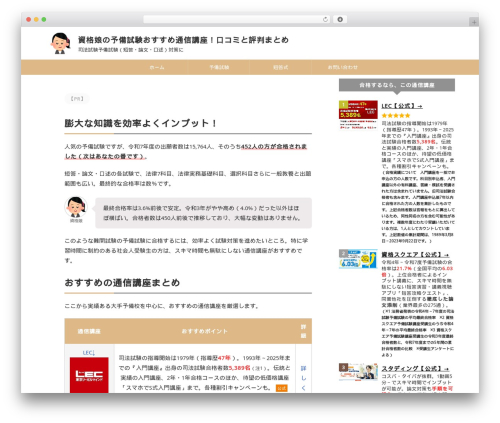Click the site subtitle 司法試験予備試験（短答・論文・口述）
The image size is (500, 423).
(131, 50)
